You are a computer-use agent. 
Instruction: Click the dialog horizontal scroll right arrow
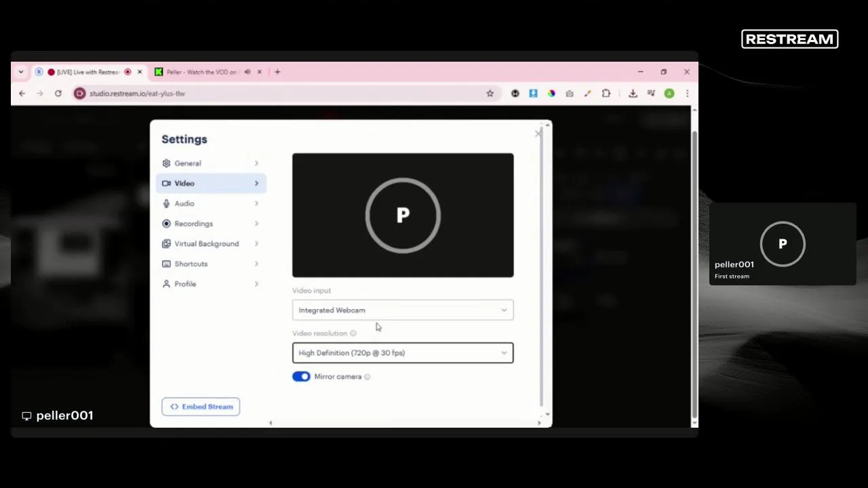(x=539, y=423)
